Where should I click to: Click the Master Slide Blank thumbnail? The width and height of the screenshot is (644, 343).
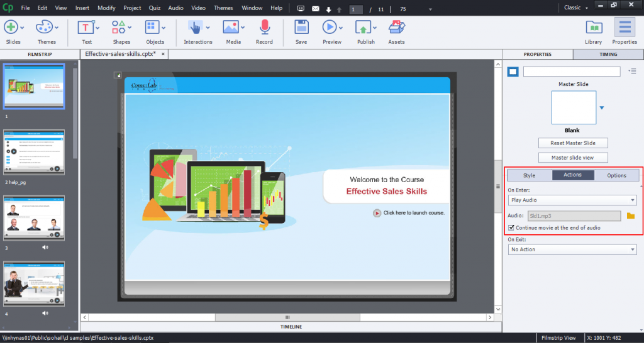click(574, 107)
